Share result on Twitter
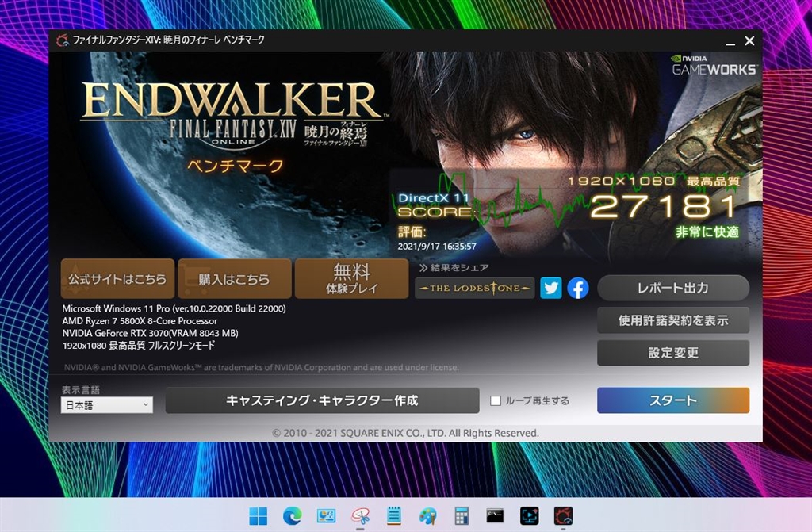Screen dimensions: 812x532 click(x=551, y=288)
